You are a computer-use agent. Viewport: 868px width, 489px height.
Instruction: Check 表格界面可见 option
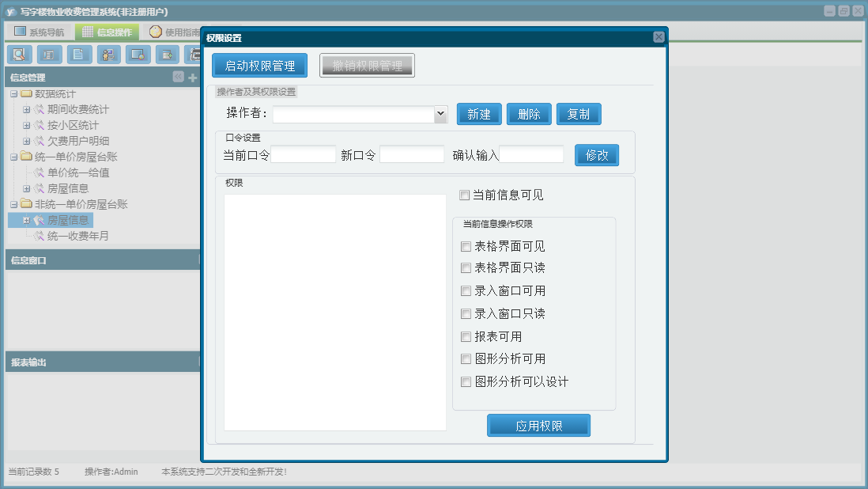466,246
